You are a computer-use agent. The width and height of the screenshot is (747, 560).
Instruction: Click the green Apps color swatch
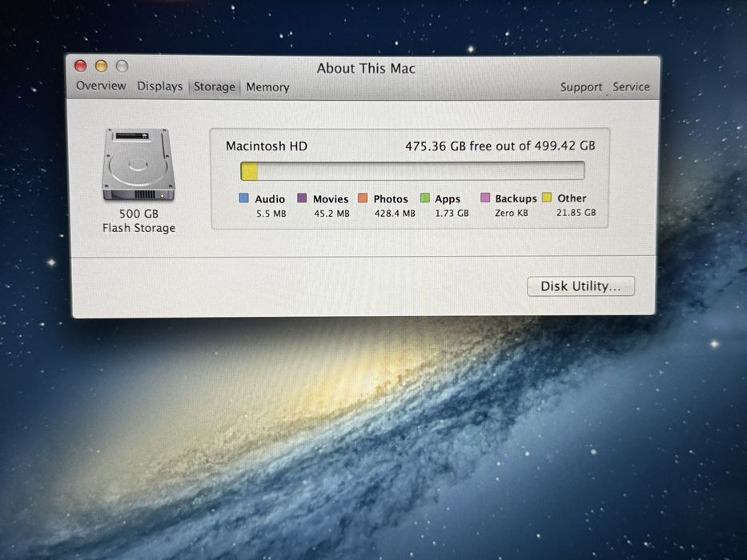click(x=425, y=198)
